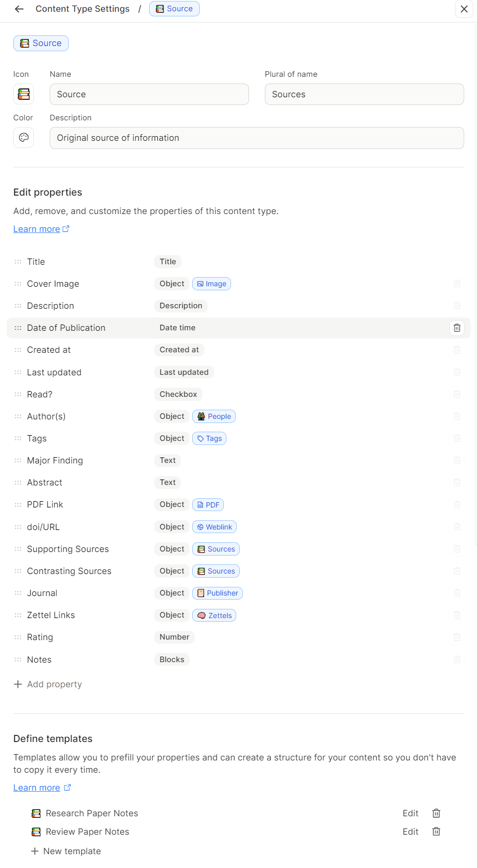Click the plus icon to add property

pyautogui.click(x=18, y=684)
